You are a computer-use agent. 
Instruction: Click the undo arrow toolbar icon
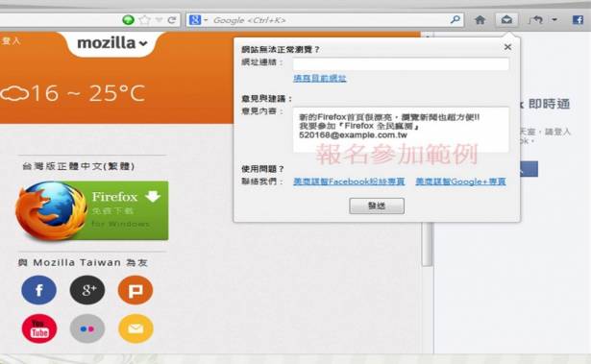(535, 19)
